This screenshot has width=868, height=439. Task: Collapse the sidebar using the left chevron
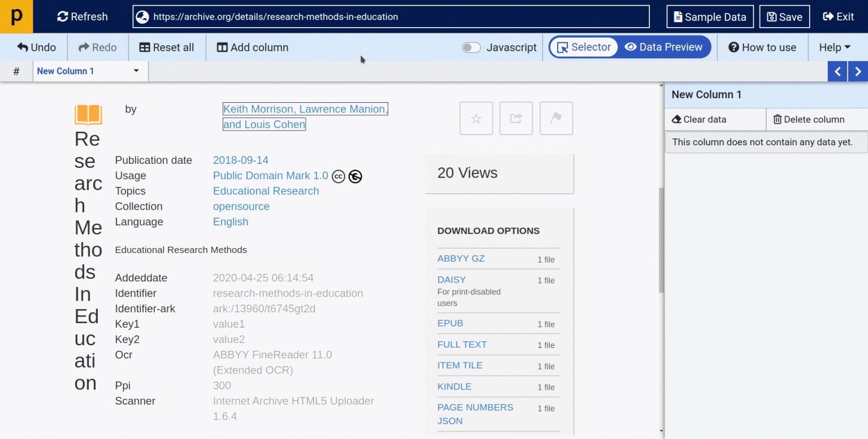tap(838, 71)
